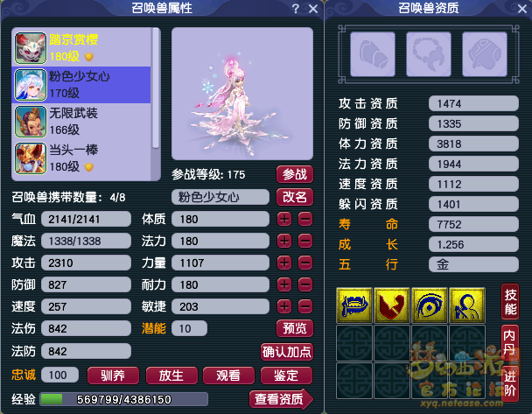Click the 参战 button
The image size is (532, 414).
pyautogui.click(x=295, y=174)
